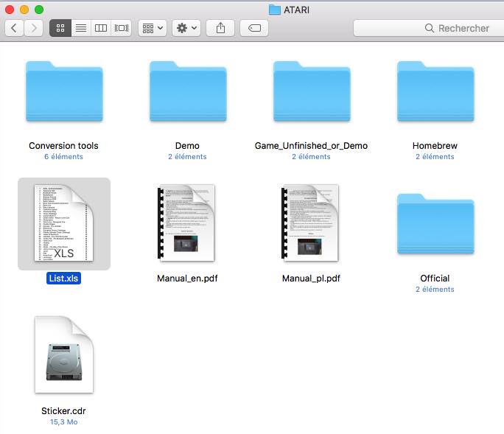Switch to column view mode
This screenshot has width=504, height=434.
point(101,28)
